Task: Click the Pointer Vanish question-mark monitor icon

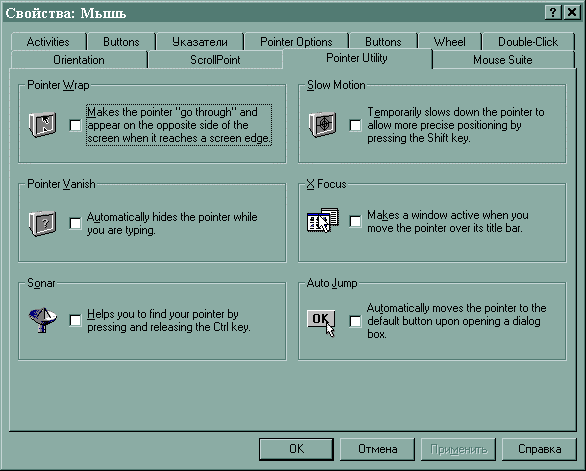Action: 43,224
